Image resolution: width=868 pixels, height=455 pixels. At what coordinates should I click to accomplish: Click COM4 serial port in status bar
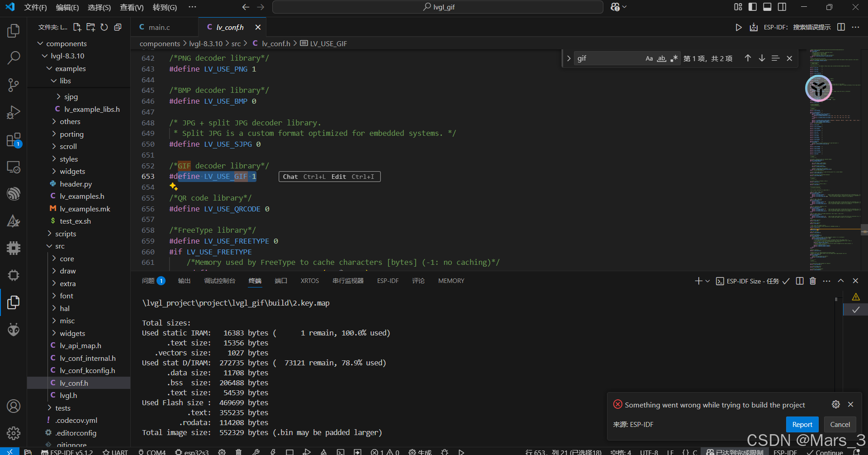(x=152, y=452)
